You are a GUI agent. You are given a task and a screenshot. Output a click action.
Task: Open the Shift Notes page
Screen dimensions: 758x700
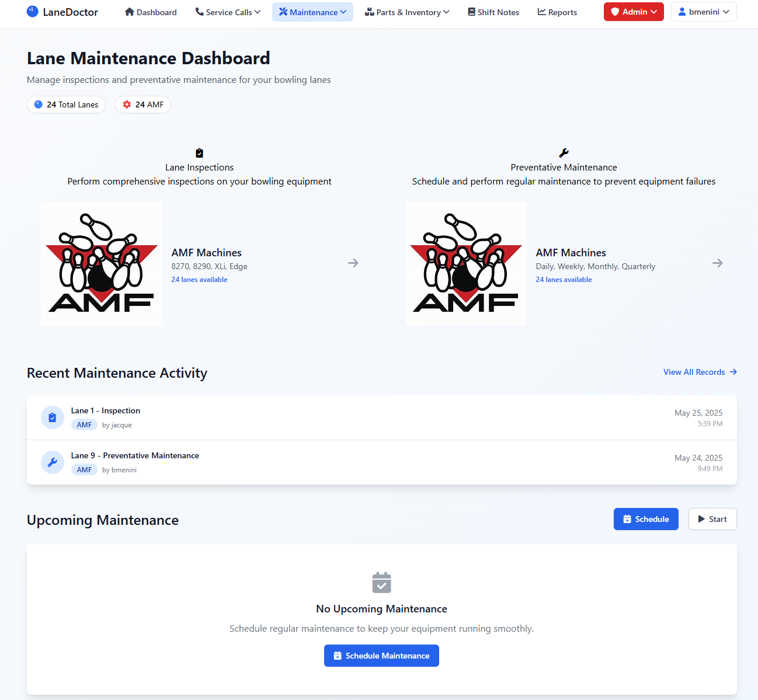click(x=493, y=12)
